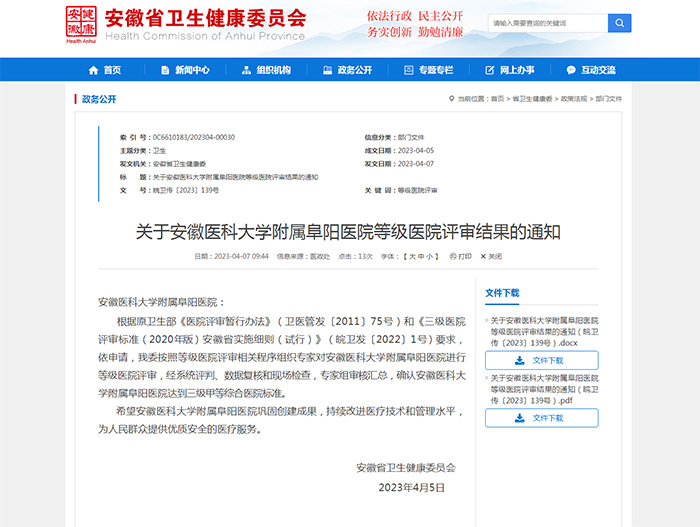Click the 打印 print icon
Viewport: 700px width, 527px height.
pyautogui.click(x=459, y=256)
